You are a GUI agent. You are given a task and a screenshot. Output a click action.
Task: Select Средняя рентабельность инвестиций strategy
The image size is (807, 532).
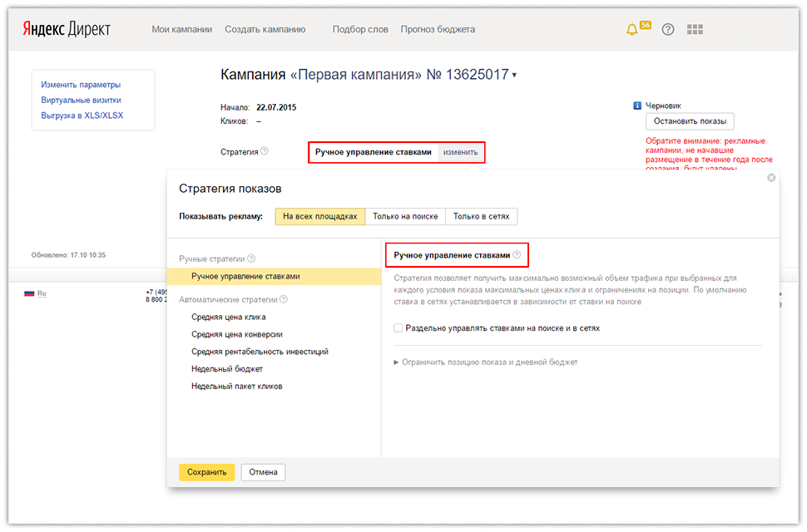(260, 352)
